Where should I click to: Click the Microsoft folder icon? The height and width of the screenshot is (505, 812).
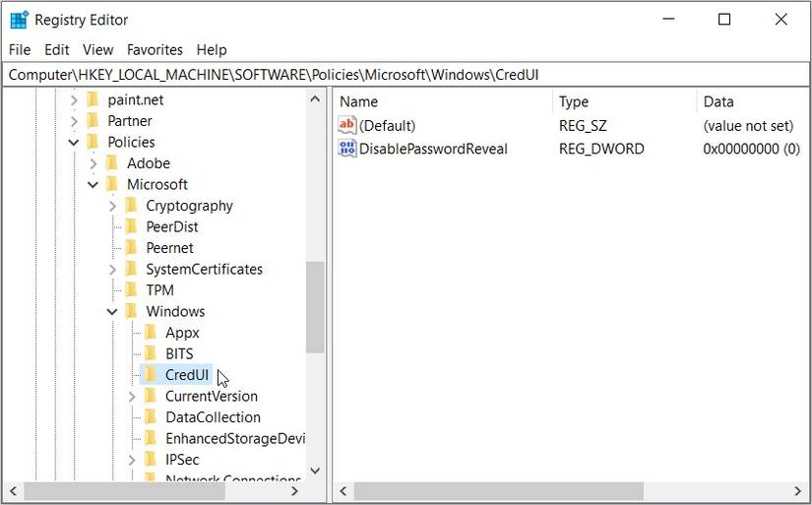[112, 184]
